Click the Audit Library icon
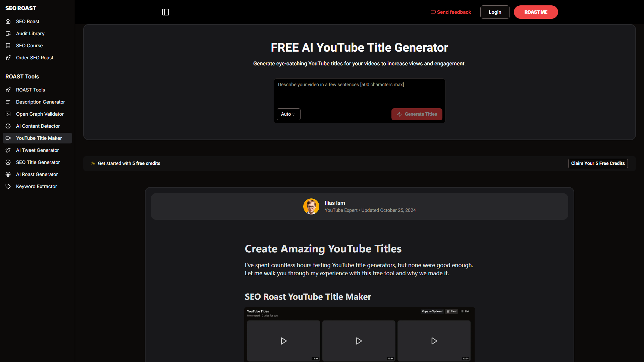The image size is (644, 362). tap(8, 33)
